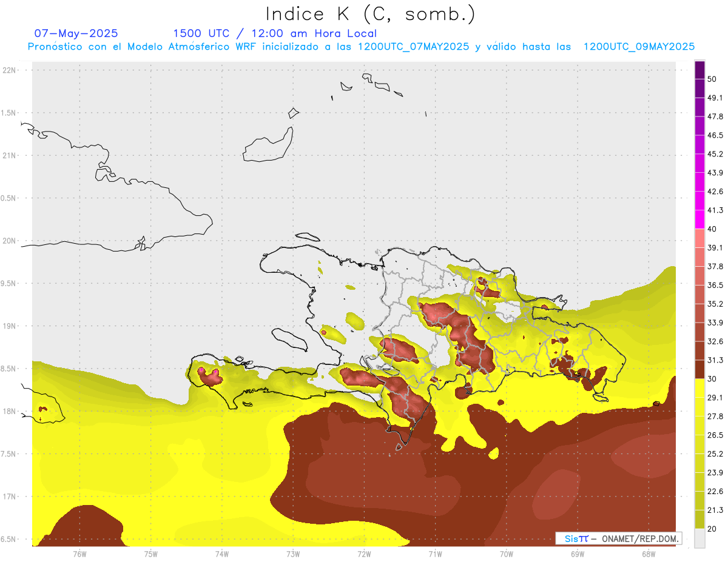
Task: Click the colorbar value '39.1'
Action: tap(715, 247)
